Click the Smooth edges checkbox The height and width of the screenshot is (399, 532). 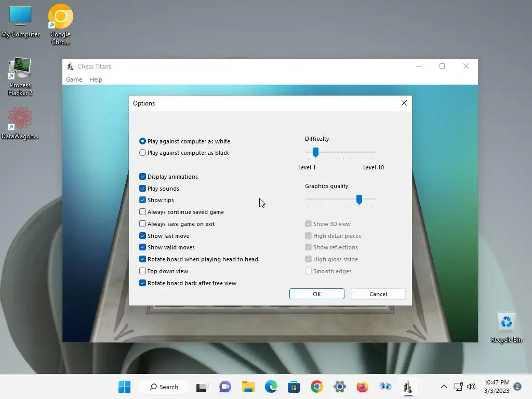[308, 271]
